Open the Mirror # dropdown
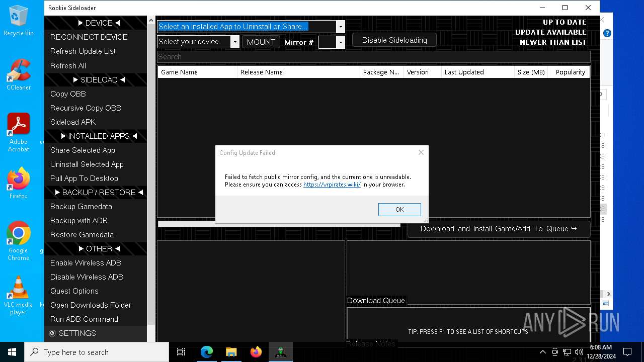 (341, 42)
